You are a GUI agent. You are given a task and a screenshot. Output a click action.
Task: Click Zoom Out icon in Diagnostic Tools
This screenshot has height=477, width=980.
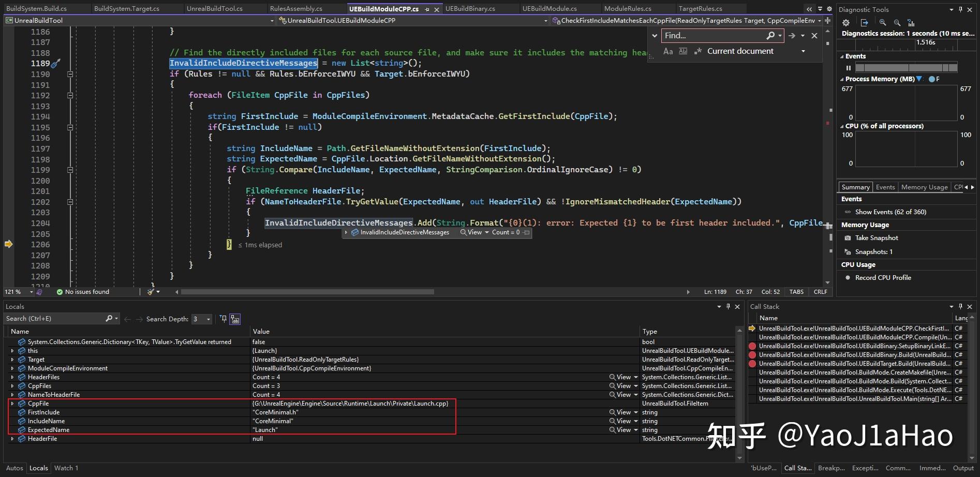897,23
